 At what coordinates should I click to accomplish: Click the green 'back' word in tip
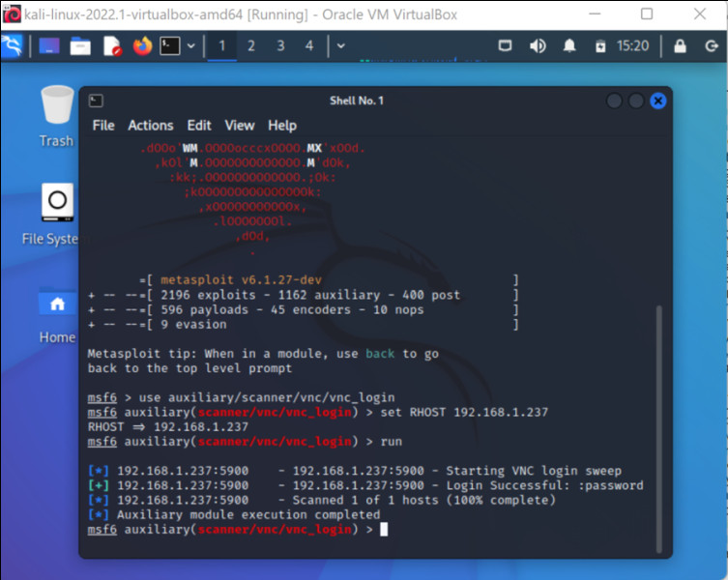(380, 354)
